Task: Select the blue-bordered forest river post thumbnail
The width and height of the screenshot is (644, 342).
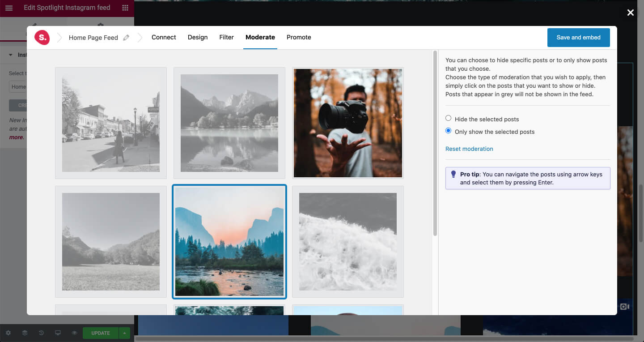Action: click(229, 242)
